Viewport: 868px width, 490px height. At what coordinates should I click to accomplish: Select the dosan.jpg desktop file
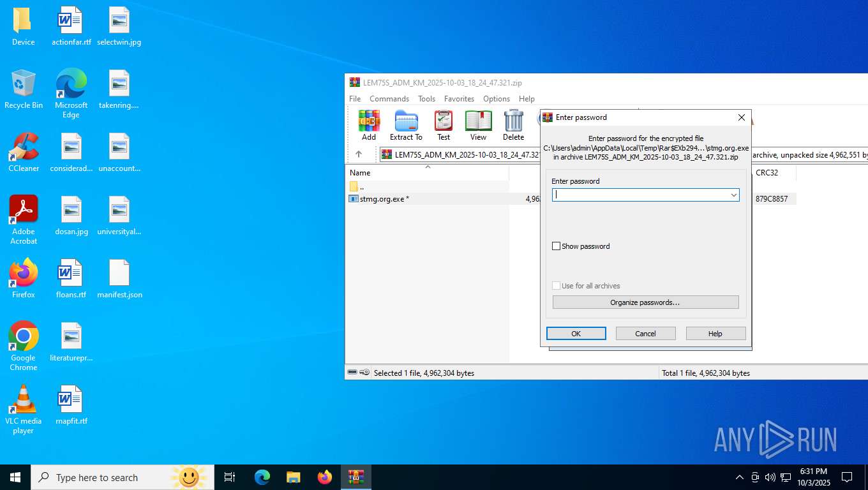[71, 216]
